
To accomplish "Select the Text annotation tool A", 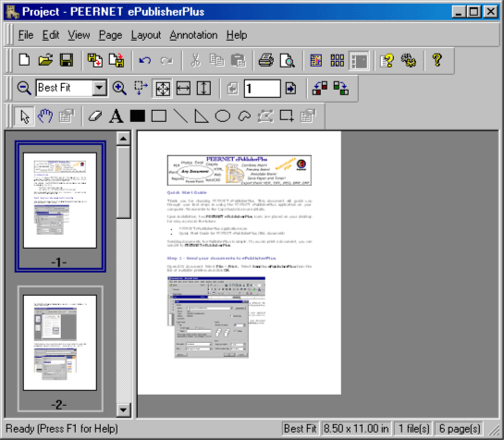I will click(116, 116).
